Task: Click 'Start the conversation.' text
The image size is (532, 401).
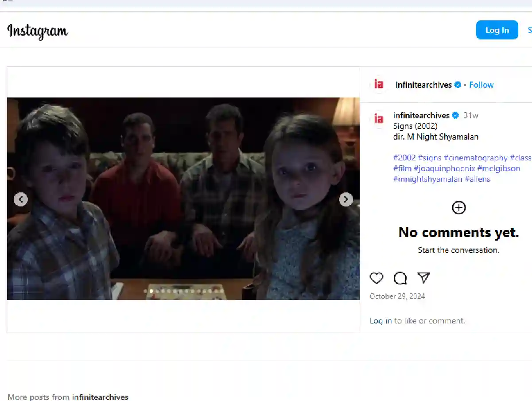Action: 458,250
